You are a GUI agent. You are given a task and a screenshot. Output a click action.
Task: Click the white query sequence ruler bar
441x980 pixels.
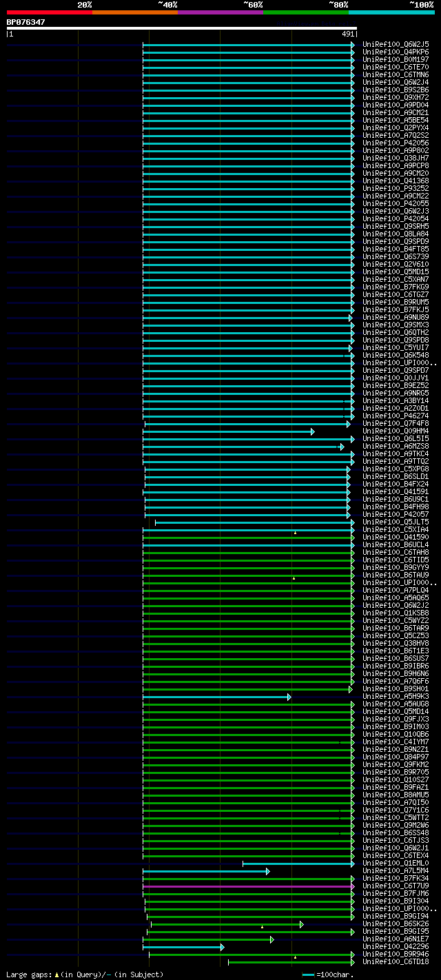pyautogui.click(x=182, y=28)
